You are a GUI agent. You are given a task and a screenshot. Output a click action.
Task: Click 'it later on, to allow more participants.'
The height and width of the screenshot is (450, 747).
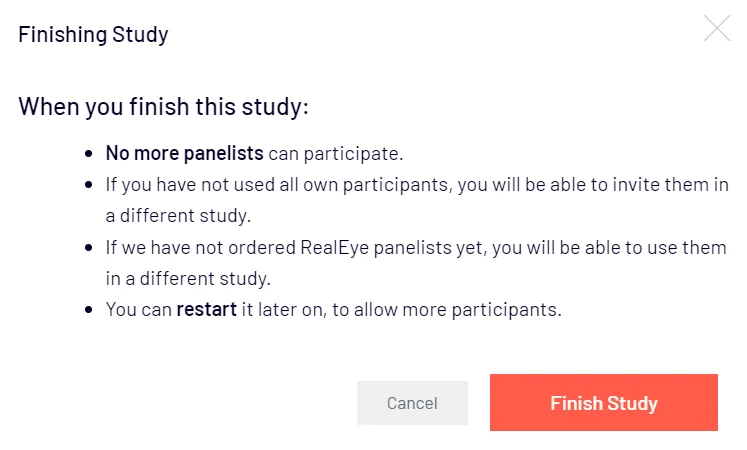402,310
